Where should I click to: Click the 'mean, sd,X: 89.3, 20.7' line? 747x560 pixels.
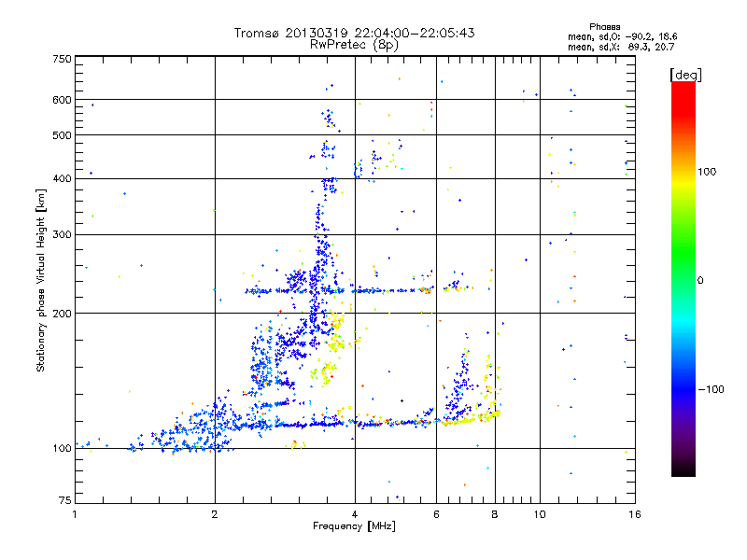(x=621, y=47)
